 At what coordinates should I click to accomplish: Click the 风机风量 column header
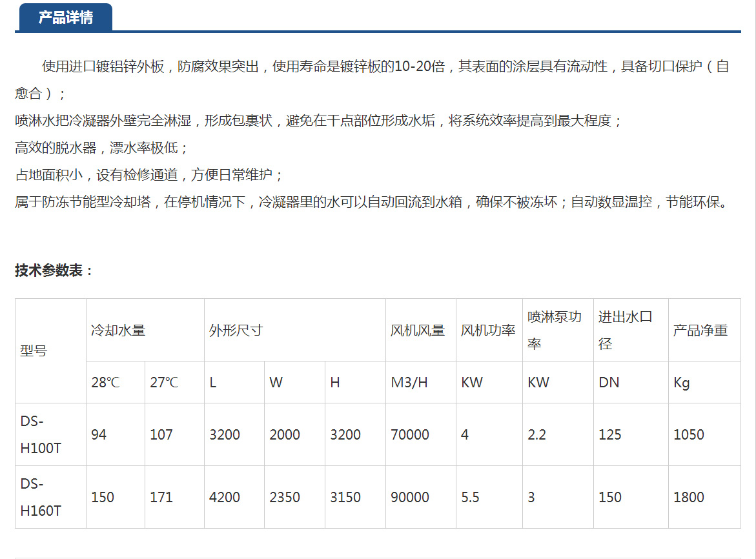coord(418,330)
